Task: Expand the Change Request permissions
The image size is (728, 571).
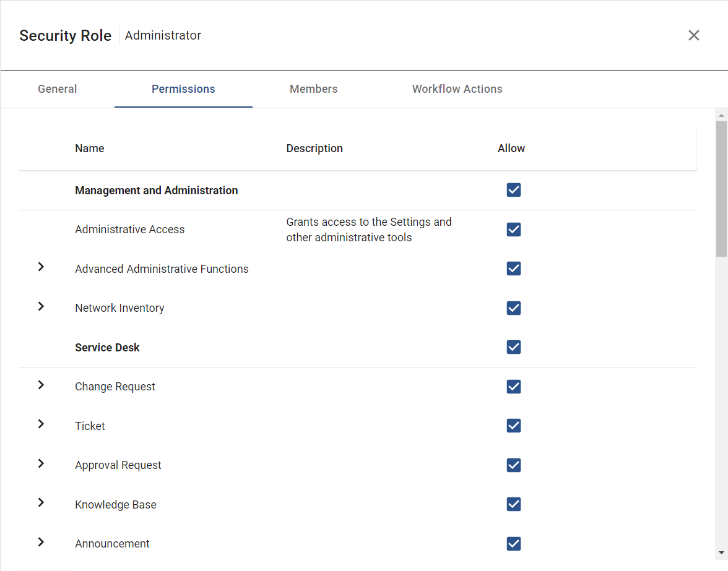Action: [41, 385]
